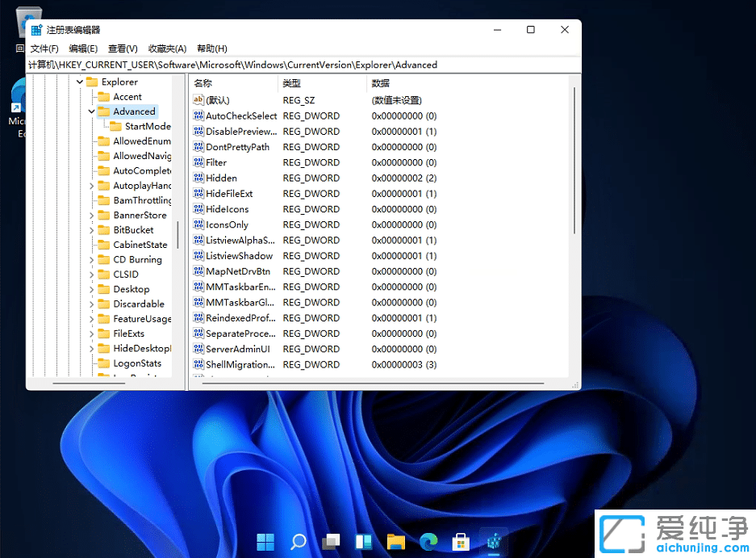
Task: Expand the CD Burning node
Action: pos(91,259)
